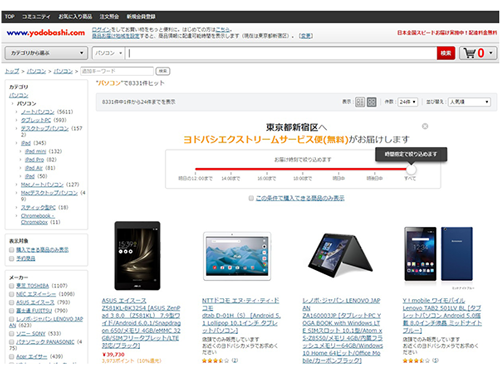This screenshot has width=500, height=375.
Task: Open the items-per-page 24件 dropdown
Action: 407,102
